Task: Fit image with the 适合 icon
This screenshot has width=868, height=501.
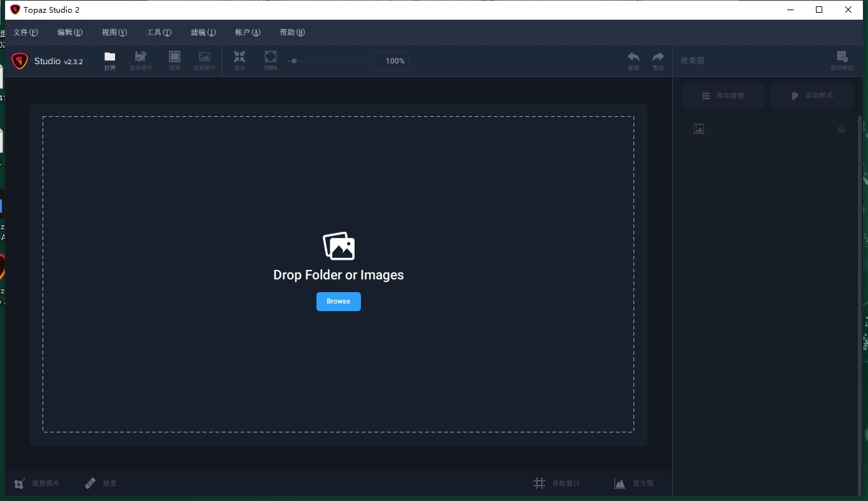Action: [x=240, y=61]
